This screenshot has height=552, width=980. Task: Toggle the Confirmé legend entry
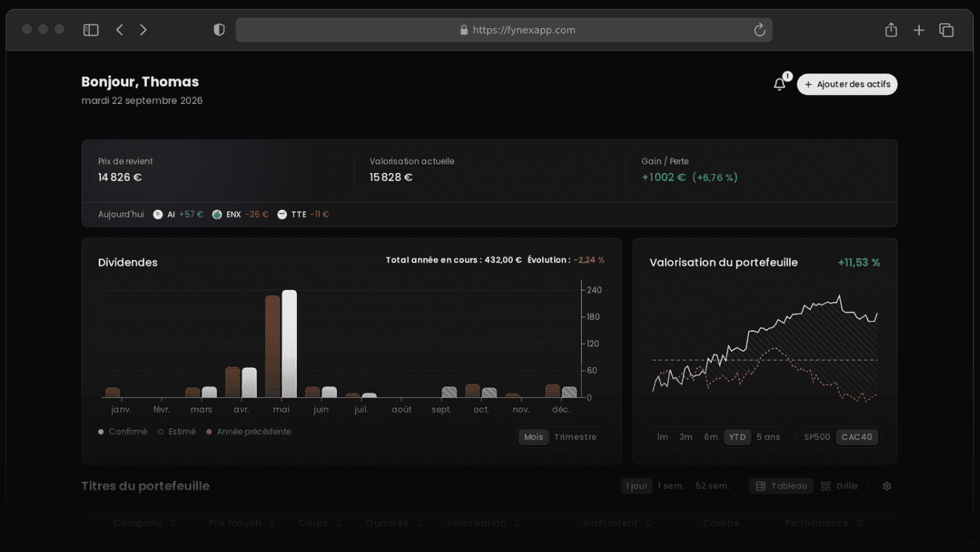[x=122, y=432]
